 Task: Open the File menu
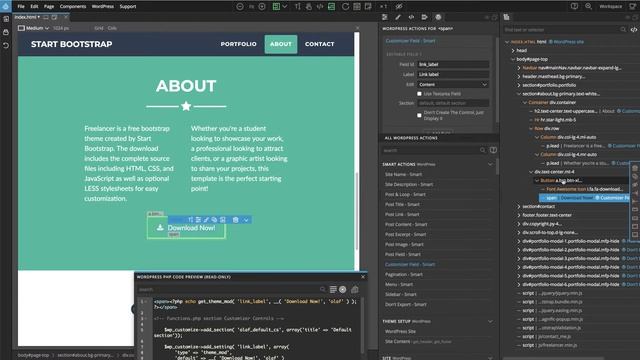pyautogui.click(x=21, y=7)
